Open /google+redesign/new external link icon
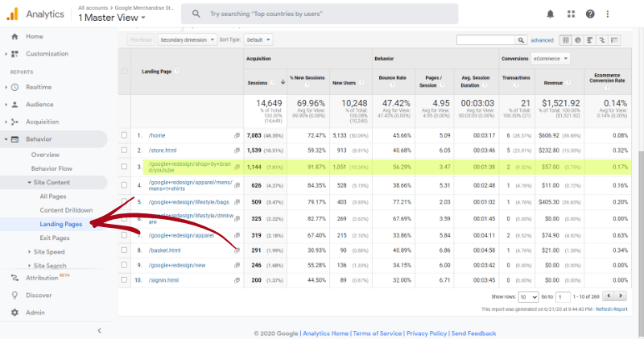 [237, 266]
